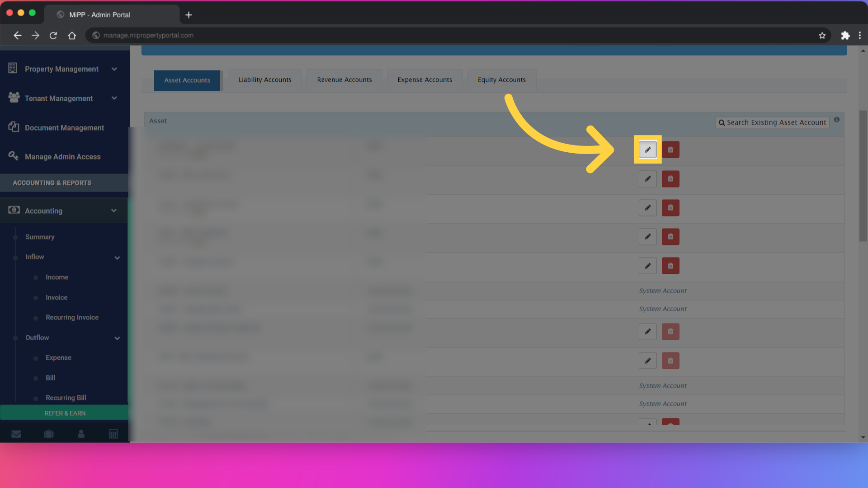Open the user profile icon in sidebar footer

point(81,434)
